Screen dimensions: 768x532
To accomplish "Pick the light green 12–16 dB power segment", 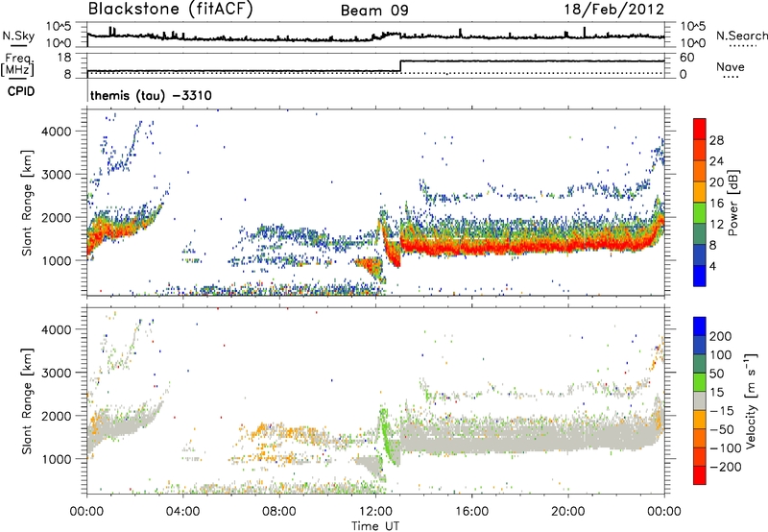I will coord(700,213).
